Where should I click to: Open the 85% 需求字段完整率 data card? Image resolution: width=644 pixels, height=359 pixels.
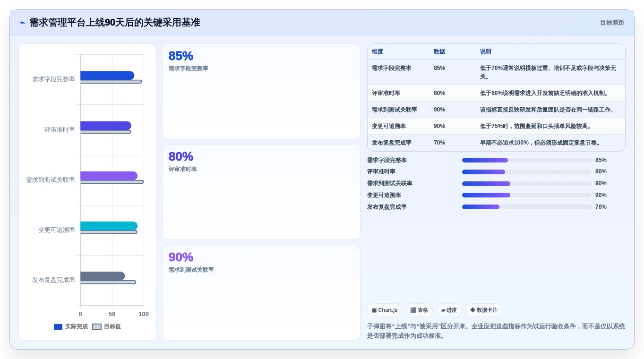click(261, 91)
